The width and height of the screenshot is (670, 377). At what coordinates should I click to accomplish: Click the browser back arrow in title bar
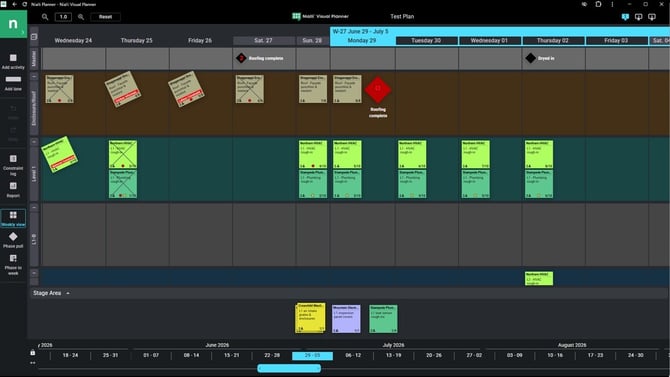(x=14, y=4)
